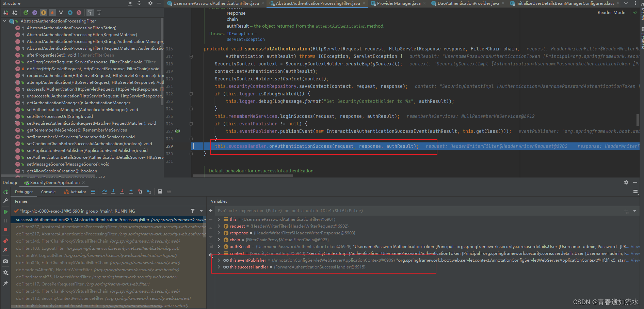Image resolution: width=644 pixels, height=309 pixels.
Task: Open Structure panel settings gear
Action: tap(150, 3)
